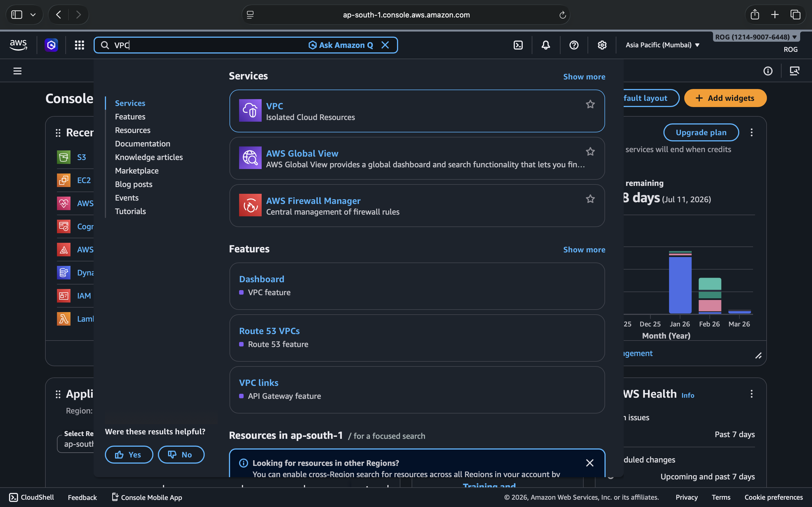Image resolution: width=812 pixels, height=507 pixels.
Task: Click inside the VPC search field
Action: click(208, 45)
